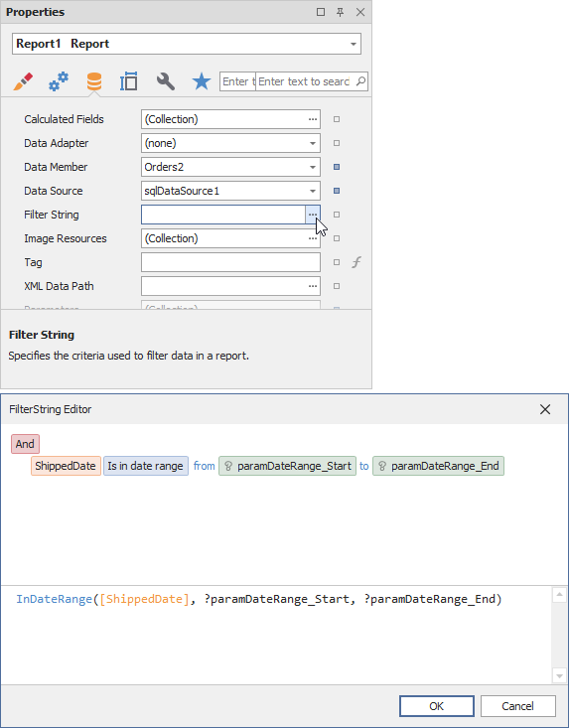Click the paramDateRange_Start parameter value
This screenshot has height=728, width=569.
click(294, 466)
